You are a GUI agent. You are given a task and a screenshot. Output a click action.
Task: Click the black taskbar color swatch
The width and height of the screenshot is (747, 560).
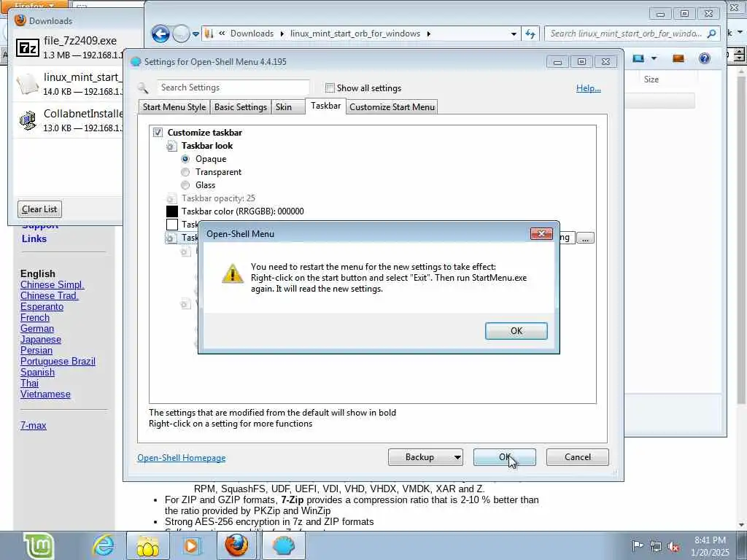coord(172,211)
